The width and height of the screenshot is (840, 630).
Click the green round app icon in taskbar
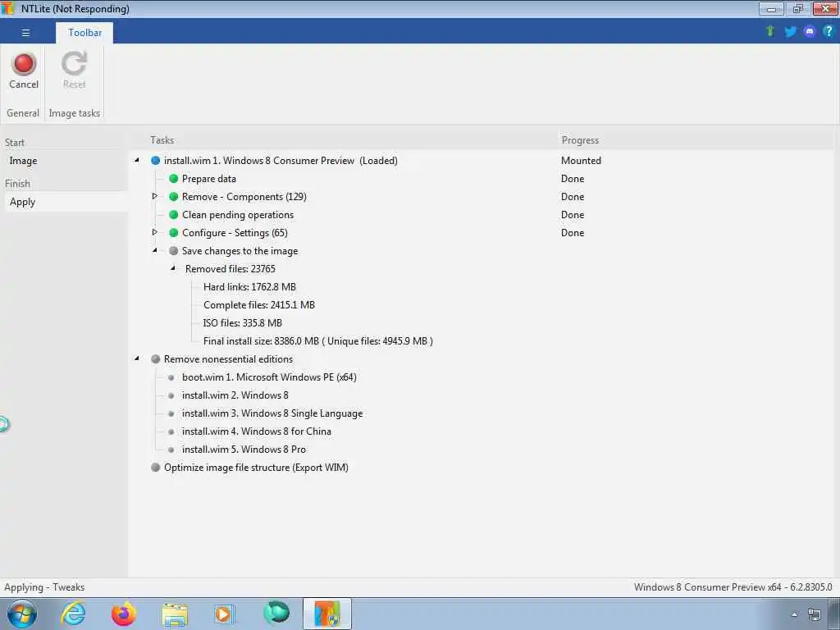point(276,613)
